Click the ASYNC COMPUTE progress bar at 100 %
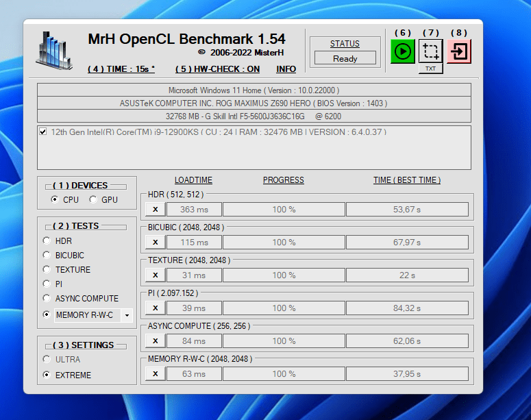The image size is (531, 420). [284, 341]
